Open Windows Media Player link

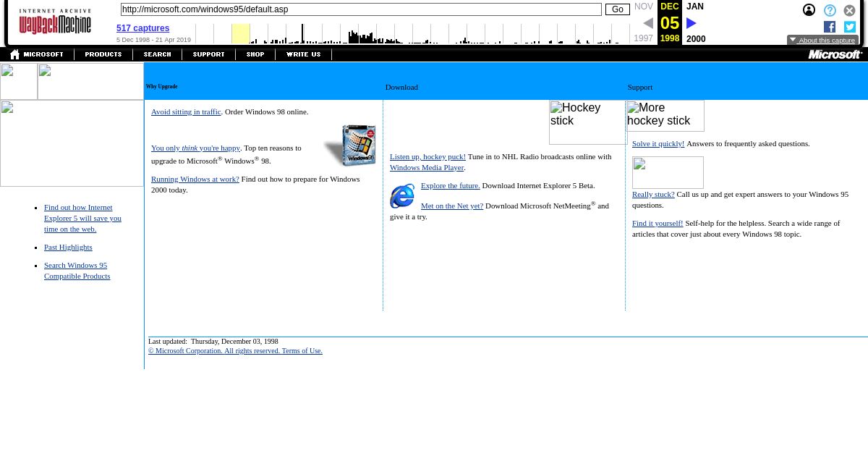click(427, 167)
